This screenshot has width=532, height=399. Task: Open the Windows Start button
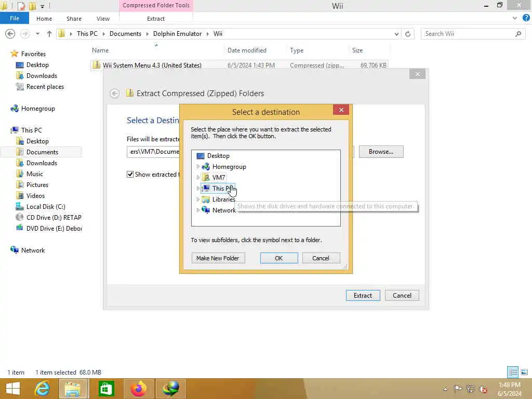[13, 389]
